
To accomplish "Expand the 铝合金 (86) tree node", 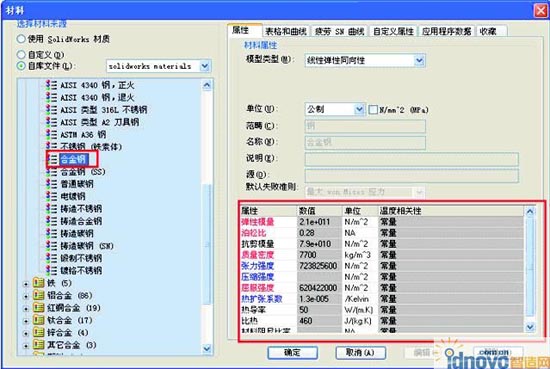I will pyautogui.click(x=26, y=297).
